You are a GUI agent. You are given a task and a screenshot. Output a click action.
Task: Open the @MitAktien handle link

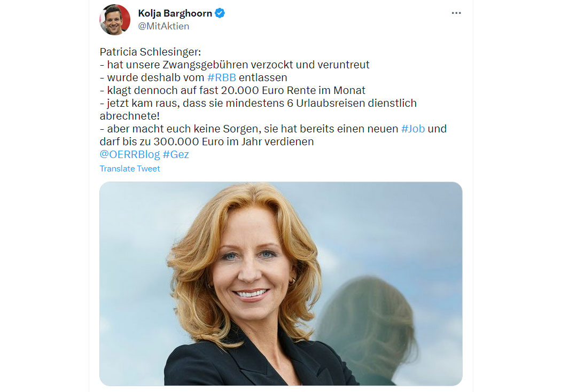pos(163,26)
